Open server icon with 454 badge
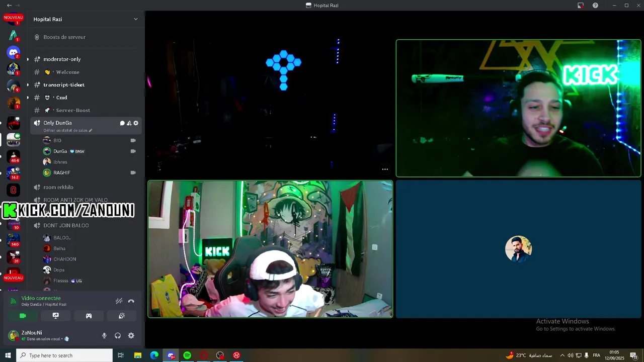The image size is (644, 362). [x=14, y=156]
